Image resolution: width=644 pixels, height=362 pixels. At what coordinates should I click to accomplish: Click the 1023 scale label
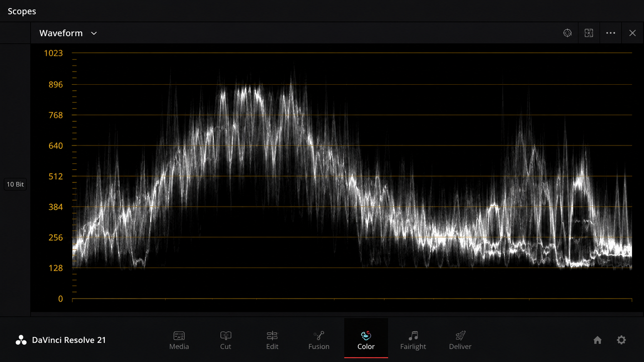[x=53, y=53]
